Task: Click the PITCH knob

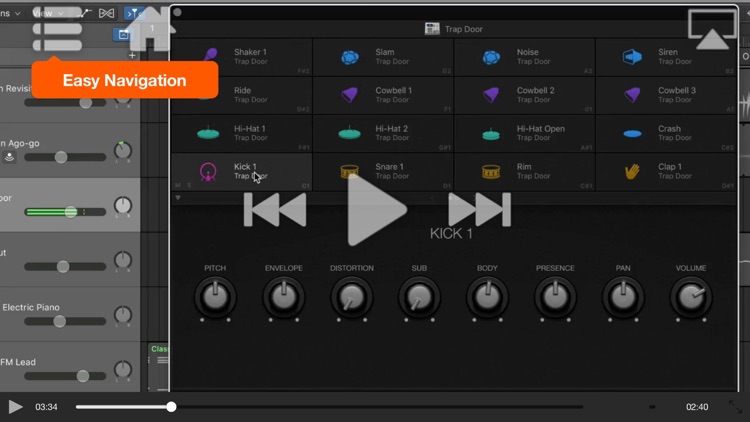Action: coord(215,297)
